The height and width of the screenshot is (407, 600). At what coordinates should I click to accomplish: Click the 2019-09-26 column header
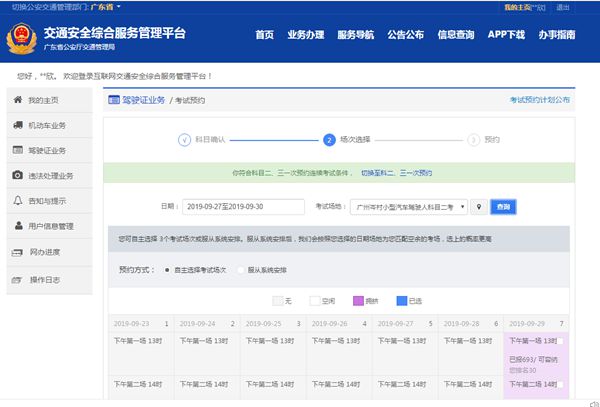[339, 324]
